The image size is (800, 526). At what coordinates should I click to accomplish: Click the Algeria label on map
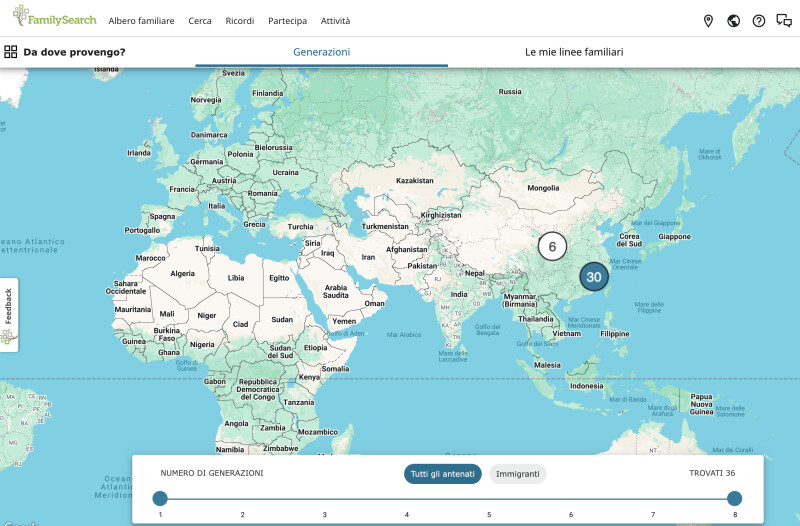183,273
